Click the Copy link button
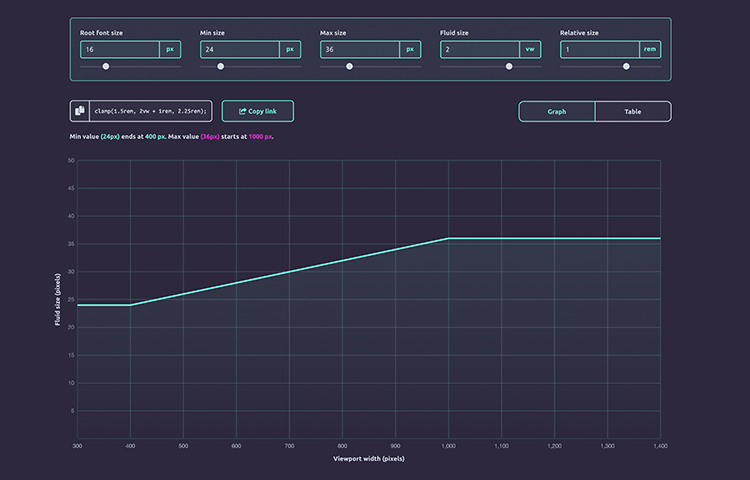Screen dimensions: 750x480 (x=258, y=111)
